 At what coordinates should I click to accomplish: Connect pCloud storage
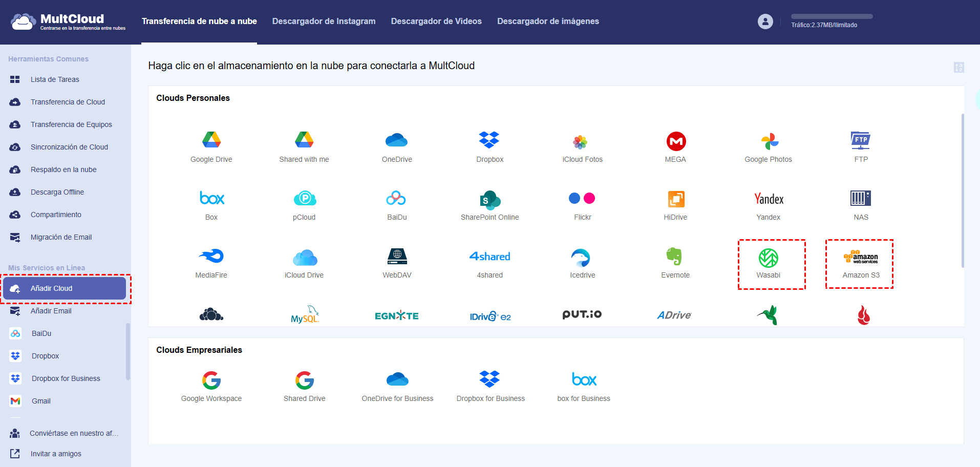(304, 205)
